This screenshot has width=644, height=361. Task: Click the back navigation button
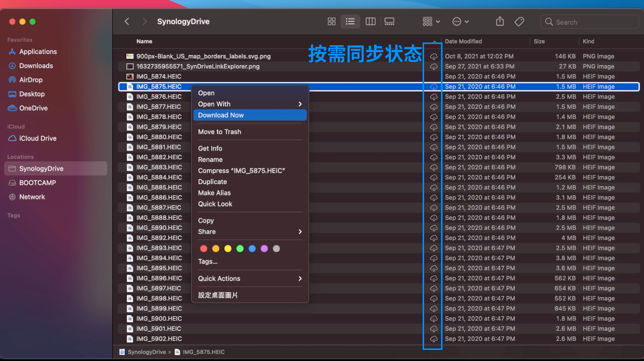pos(127,21)
